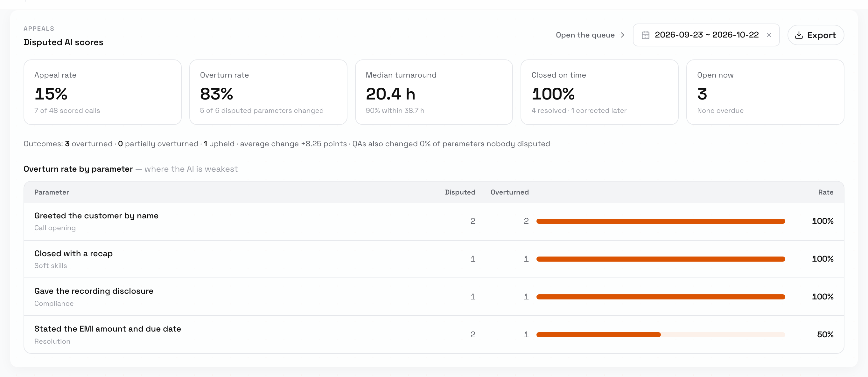Click the Parameter column header
Viewport: 868px width, 377px height.
coord(52,192)
